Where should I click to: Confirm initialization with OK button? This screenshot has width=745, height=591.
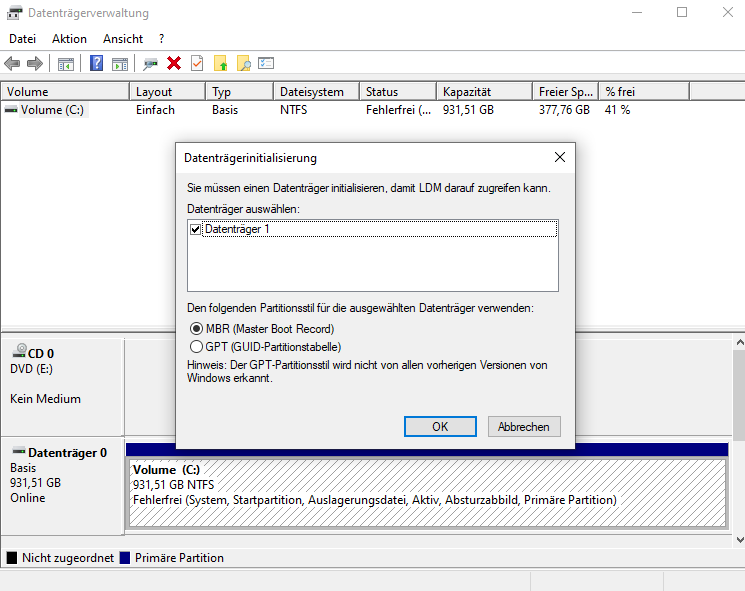[x=440, y=427]
